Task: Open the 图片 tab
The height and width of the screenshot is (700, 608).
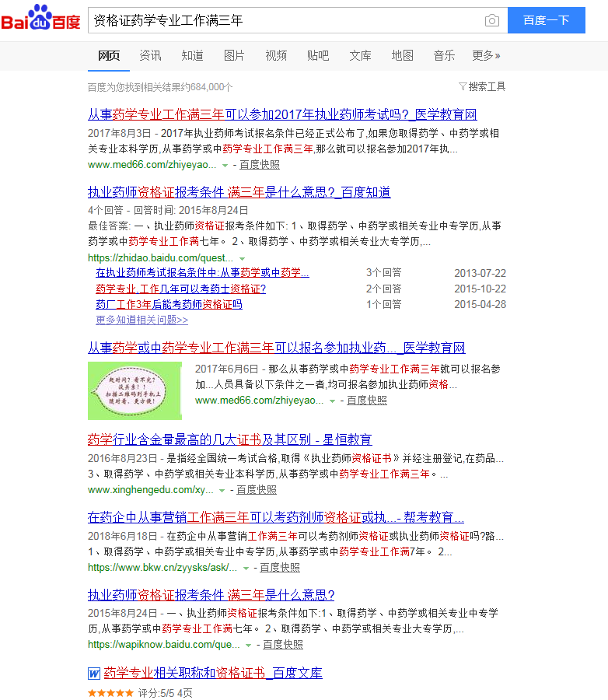Action: pos(234,56)
